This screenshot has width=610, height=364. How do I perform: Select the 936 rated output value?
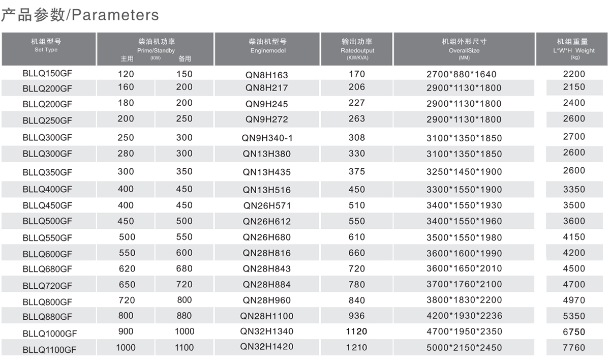[x=357, y=316]
